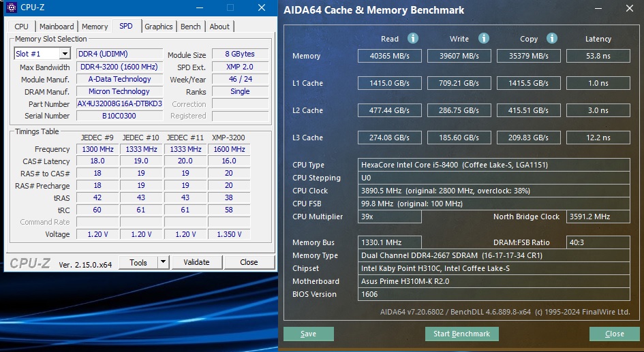Click Motherboard Asus Prime H310M-K R2.0 field
The width and height of the screenshot is (644, 352).
coord(493,281)
